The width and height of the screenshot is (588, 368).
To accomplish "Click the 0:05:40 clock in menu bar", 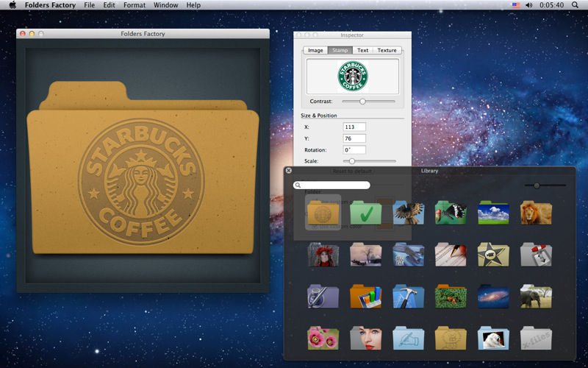I will click(552, 5).
